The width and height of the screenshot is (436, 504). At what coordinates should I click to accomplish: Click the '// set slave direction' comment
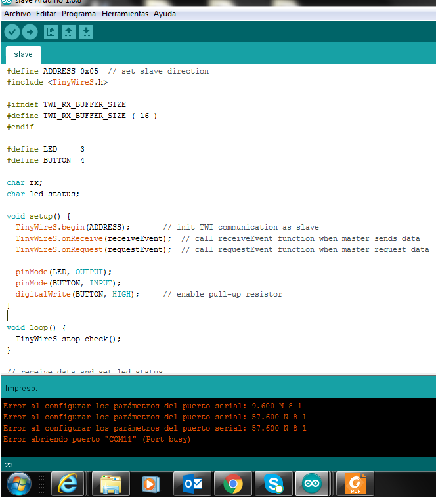tap(158, 71)
